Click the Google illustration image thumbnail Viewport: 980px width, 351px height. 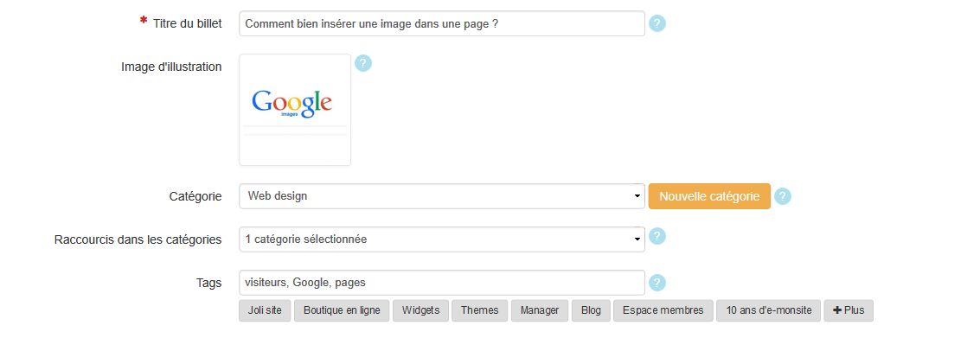click(295, 110)
